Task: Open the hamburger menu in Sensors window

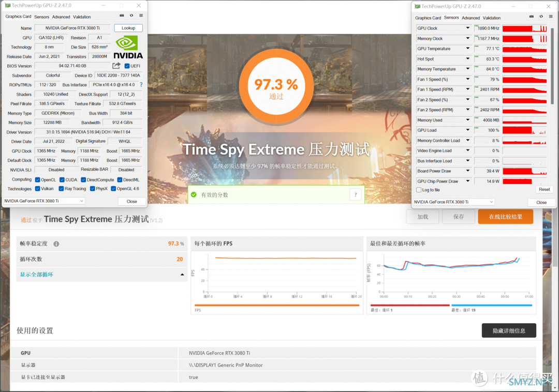Action: (x=551, y=17)
